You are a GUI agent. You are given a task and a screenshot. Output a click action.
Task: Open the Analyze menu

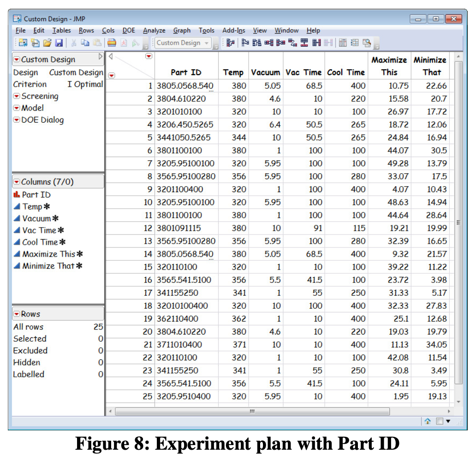coord(154,30)
